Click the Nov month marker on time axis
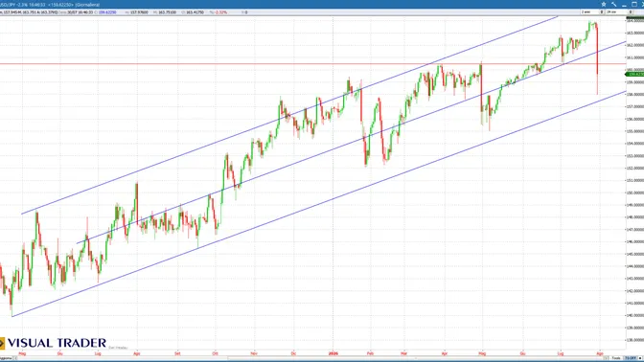The width and height of the screenshot is (644, 362). 254,353
